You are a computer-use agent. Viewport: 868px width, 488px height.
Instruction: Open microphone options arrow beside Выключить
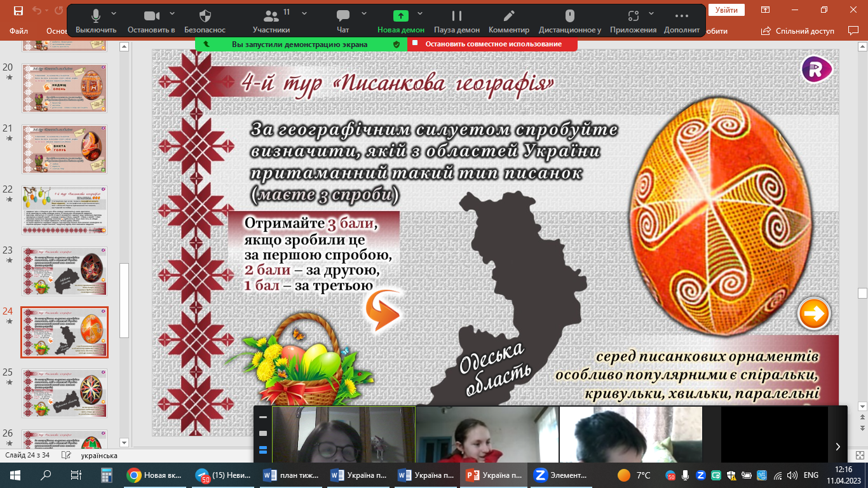(x=114, y=13)
